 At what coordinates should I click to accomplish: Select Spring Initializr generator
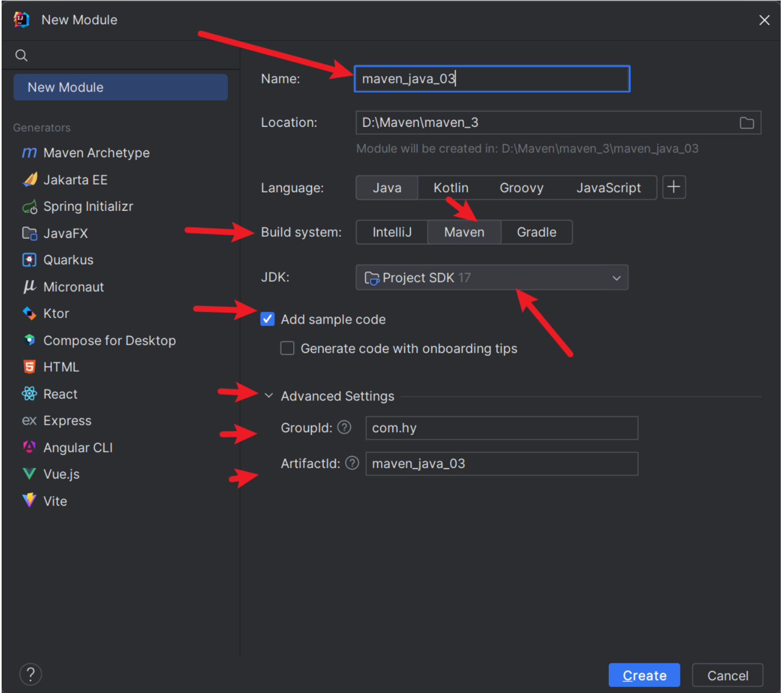point(88,206)
